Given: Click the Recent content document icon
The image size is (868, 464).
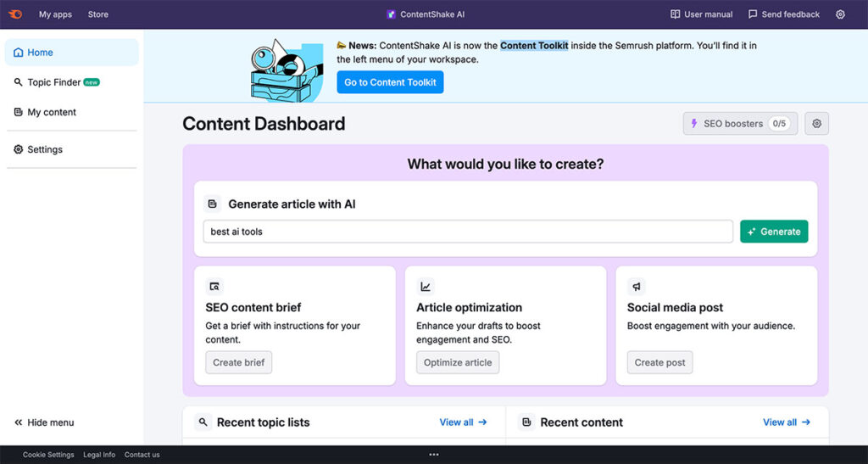Looking at the screenshot, I should [x=526, y=422].
